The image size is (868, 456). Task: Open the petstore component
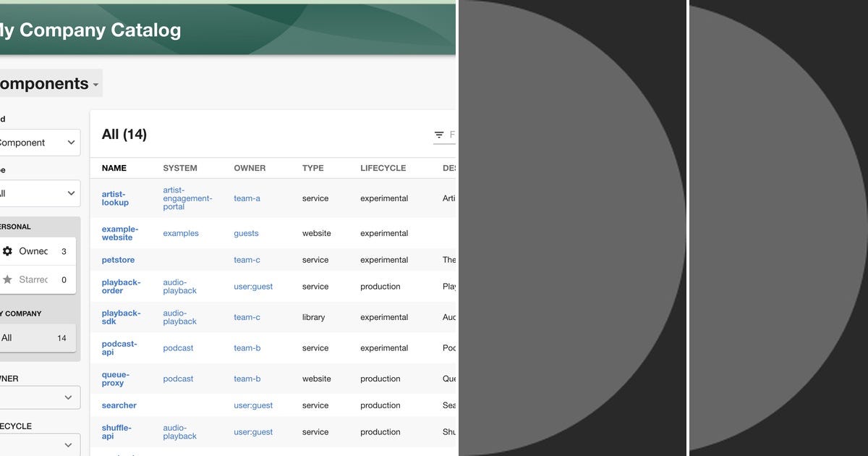point(118,260)
